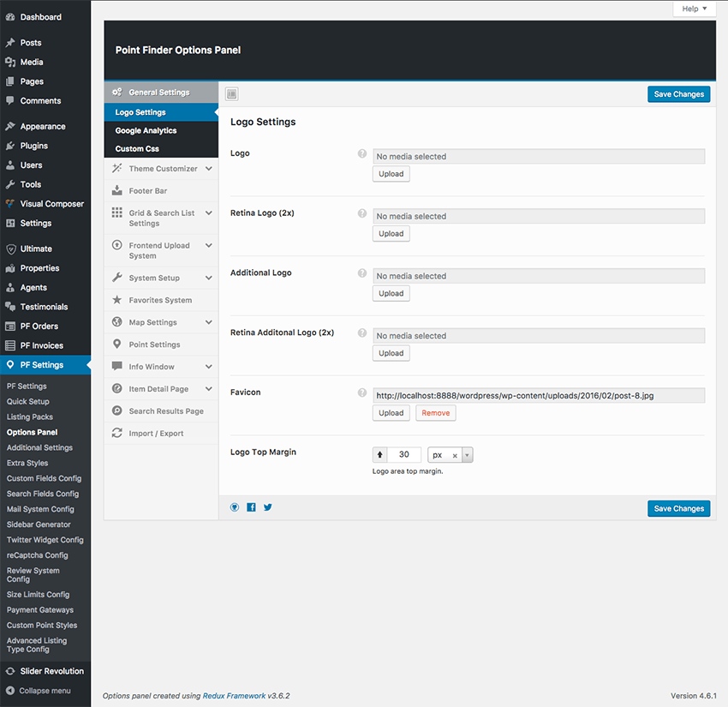
Task: Open Custom Fields Config submenu item
Action: 44,478
